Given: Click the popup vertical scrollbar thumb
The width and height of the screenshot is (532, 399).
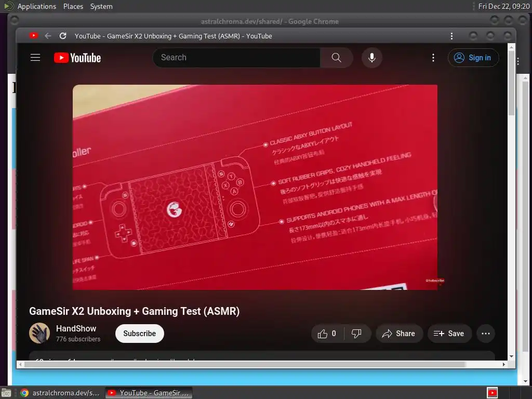Looking at the screenshot, I should pos(511,84).
